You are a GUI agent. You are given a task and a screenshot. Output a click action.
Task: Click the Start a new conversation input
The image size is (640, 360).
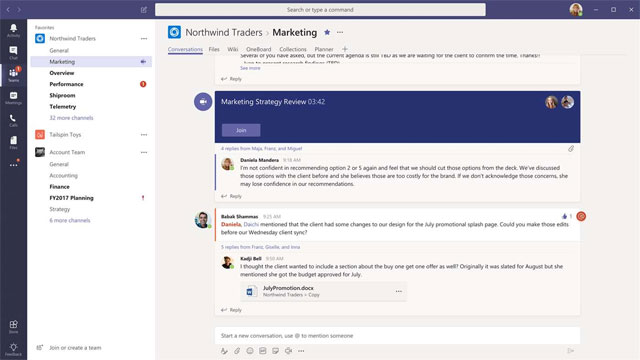coord(397,336)
